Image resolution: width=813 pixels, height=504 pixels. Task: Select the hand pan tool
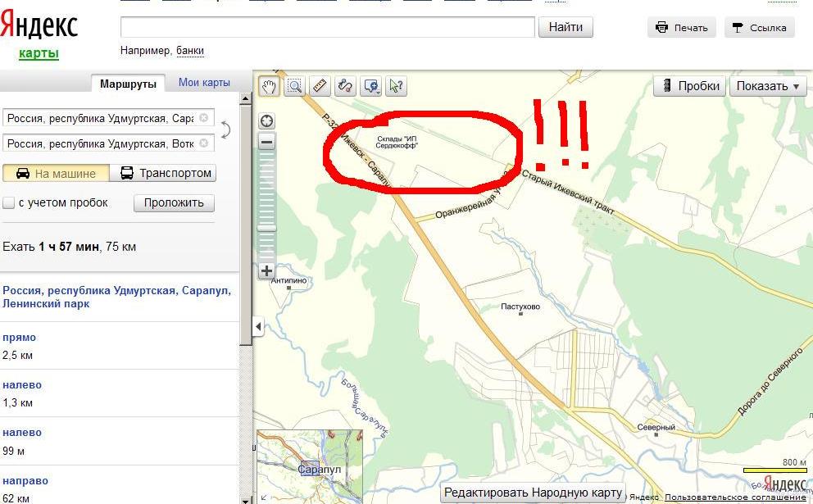click(x=268, y=85)
